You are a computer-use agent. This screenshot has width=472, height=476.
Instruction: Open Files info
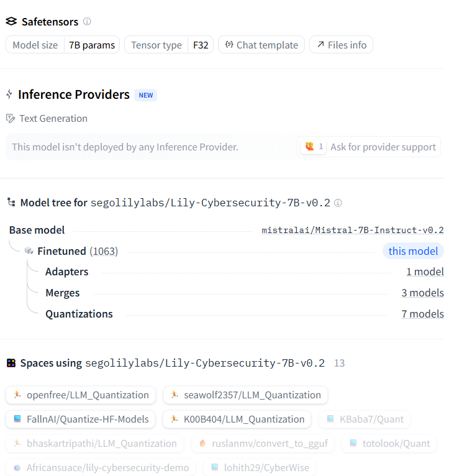341,45
